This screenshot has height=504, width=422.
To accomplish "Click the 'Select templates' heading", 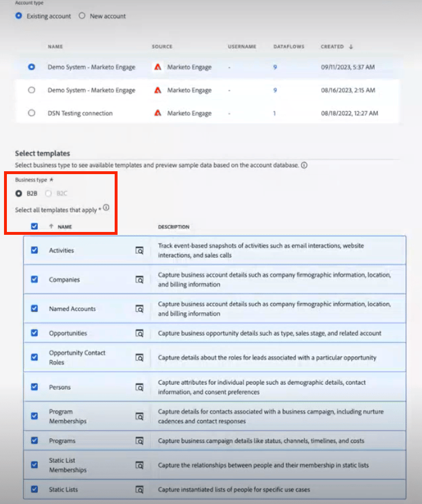I will tap(42, 153).
